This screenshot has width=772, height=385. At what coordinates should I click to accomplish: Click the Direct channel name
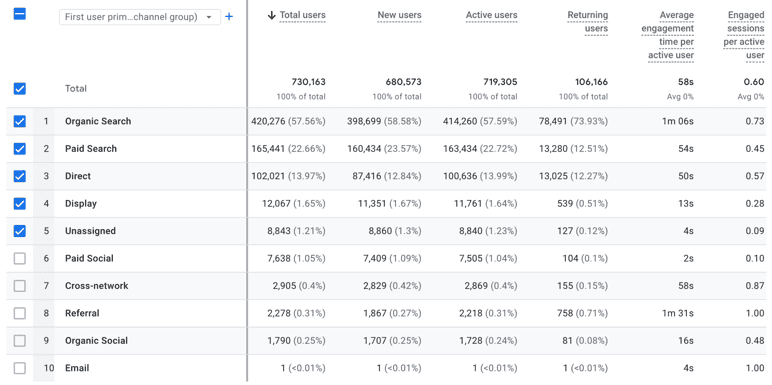tap(78, 176)
